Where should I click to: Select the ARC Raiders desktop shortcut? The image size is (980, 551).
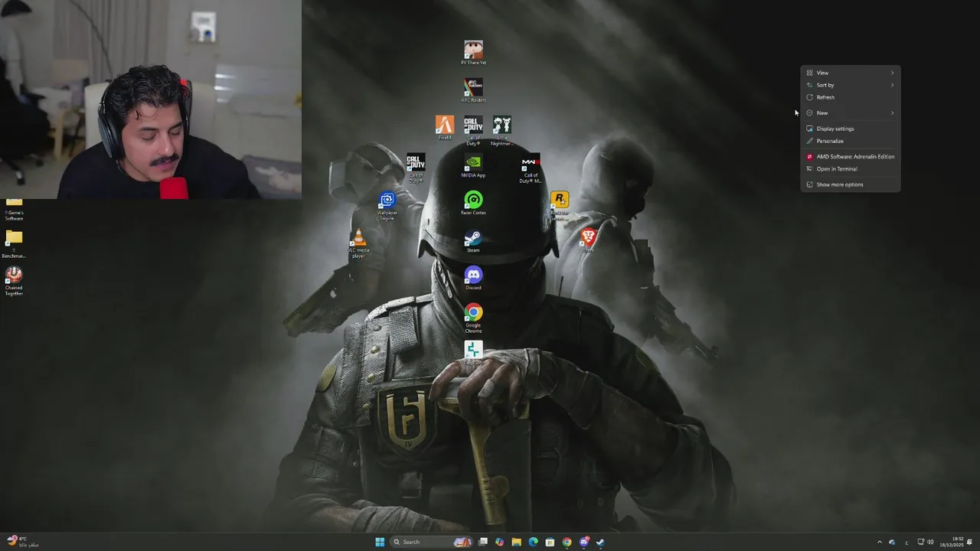click(473, 90)
